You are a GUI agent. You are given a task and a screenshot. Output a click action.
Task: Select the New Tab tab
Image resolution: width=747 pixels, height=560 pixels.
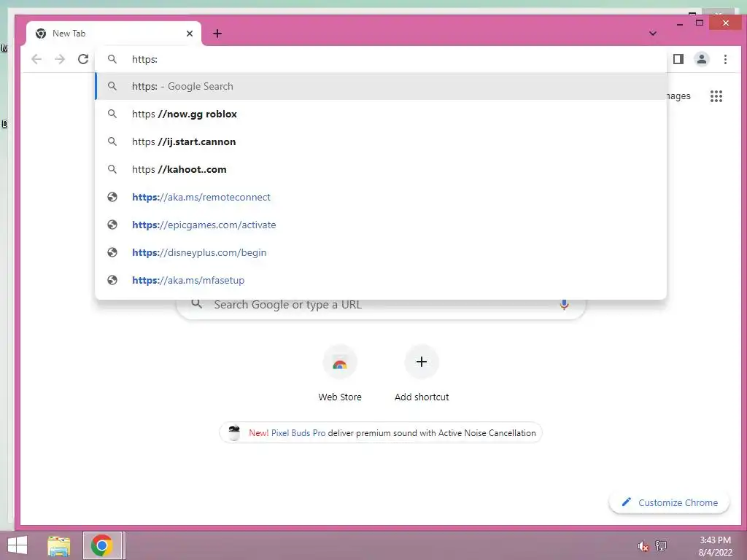(x=113, y=34)
